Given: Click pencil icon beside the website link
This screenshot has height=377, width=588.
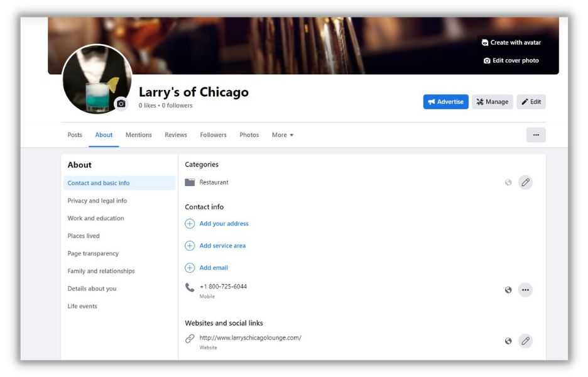Looking at the screenshot, I should pyautogui.click(x=525, y=341).
